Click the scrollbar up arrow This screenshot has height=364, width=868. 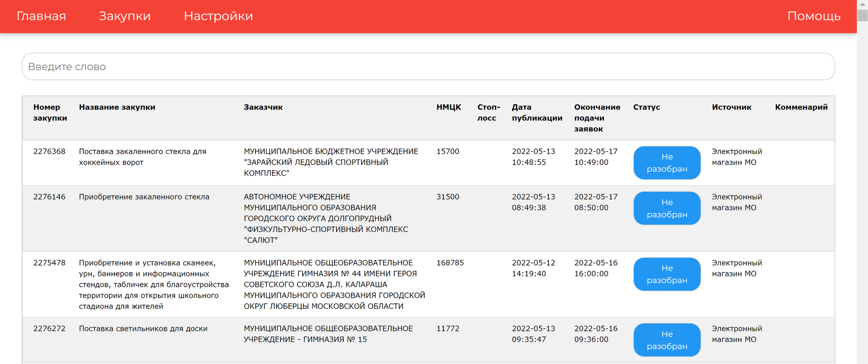862,4
